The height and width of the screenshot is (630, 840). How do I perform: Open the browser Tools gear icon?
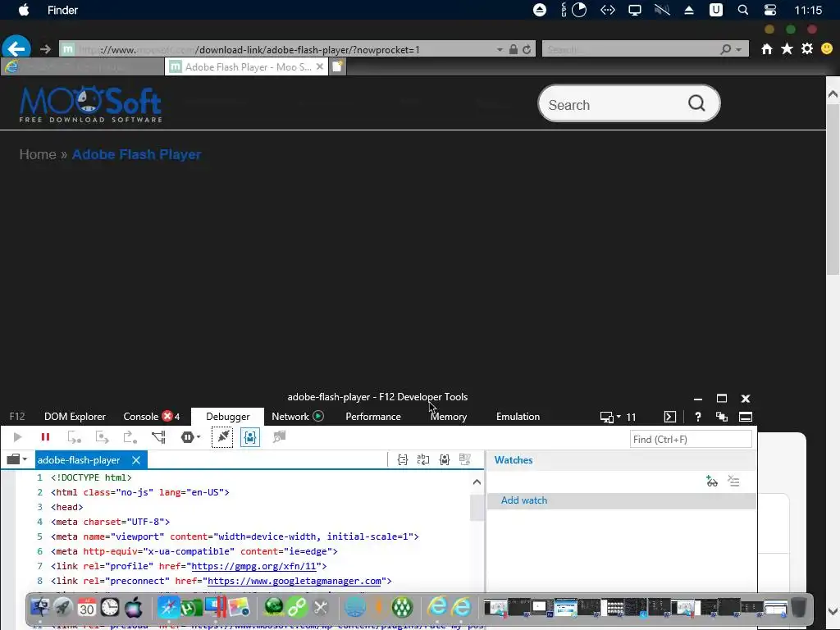coord(807,48)
